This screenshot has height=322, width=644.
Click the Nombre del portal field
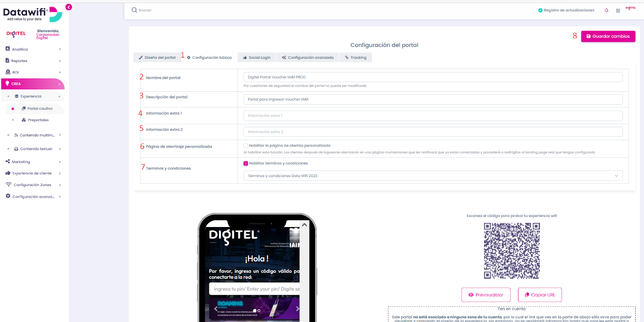click(433, 77)
